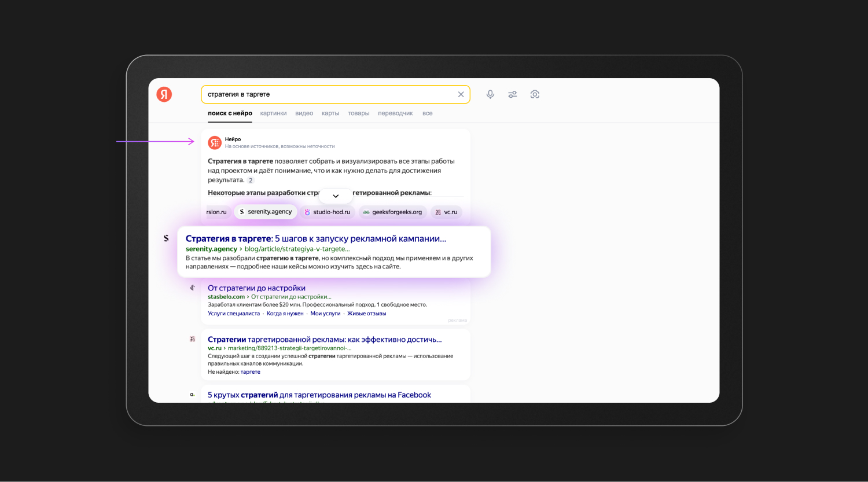Start voice search with the microphone icon
Viewport: 868px width, 482px height.
click(x=490, y=94)
